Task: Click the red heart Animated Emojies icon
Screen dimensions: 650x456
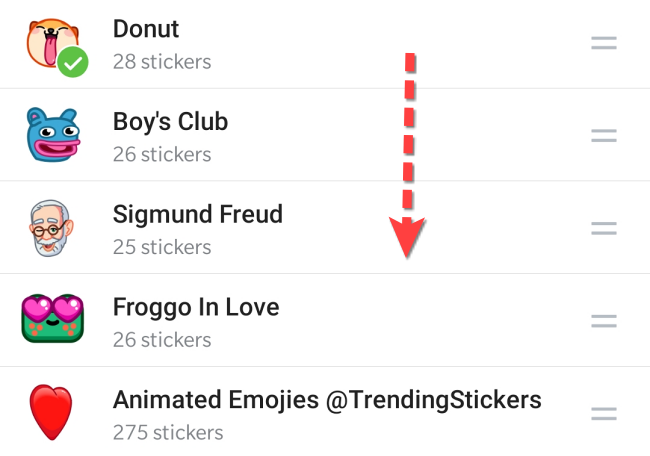Action: click(x=51, y=413)
